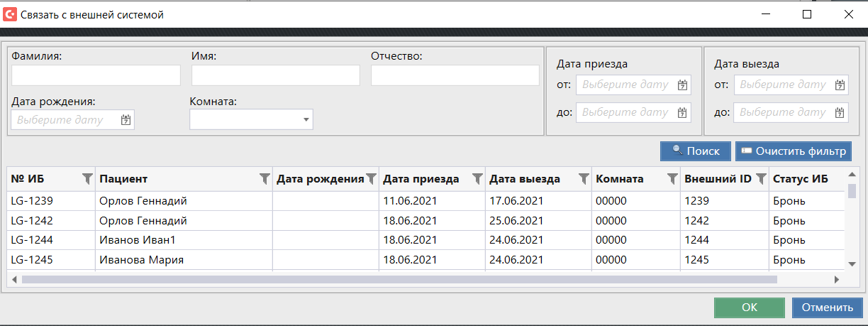868x326 pixels.
Task: Click filter icon in Пациент column header
Action: pyautogui.click(x=265, y=178)
